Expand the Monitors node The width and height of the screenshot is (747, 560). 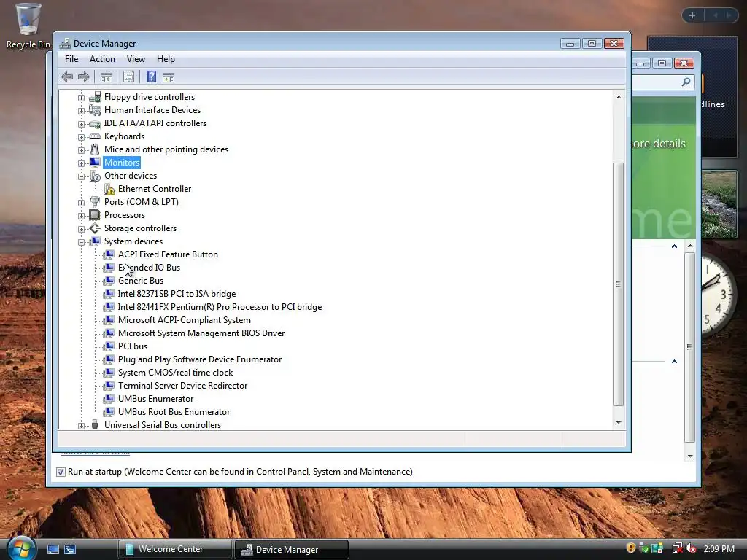(x=81, y=163)
